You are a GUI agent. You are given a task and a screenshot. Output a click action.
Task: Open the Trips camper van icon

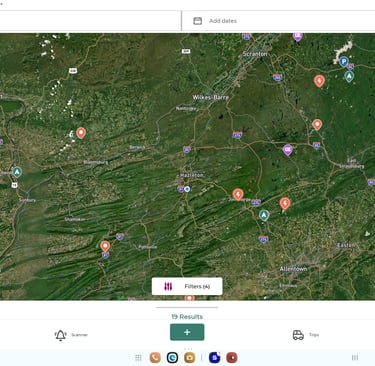pyautogui.click(x=298, y=335)
